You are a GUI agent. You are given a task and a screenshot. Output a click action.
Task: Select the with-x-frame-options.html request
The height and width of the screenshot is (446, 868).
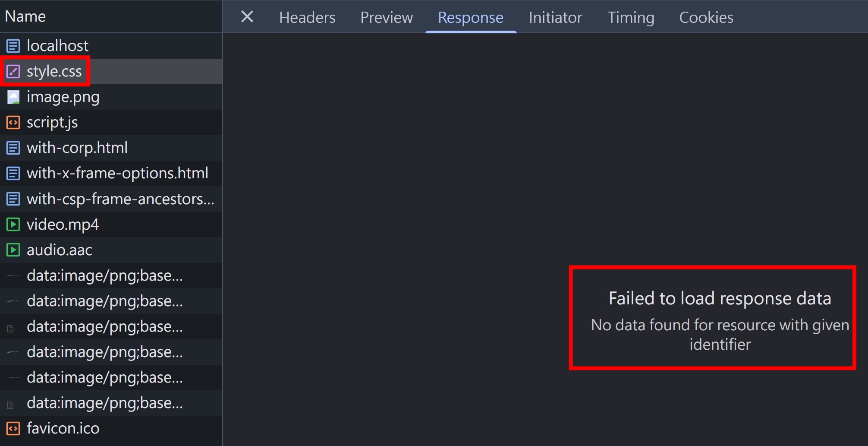click(111, 174)
